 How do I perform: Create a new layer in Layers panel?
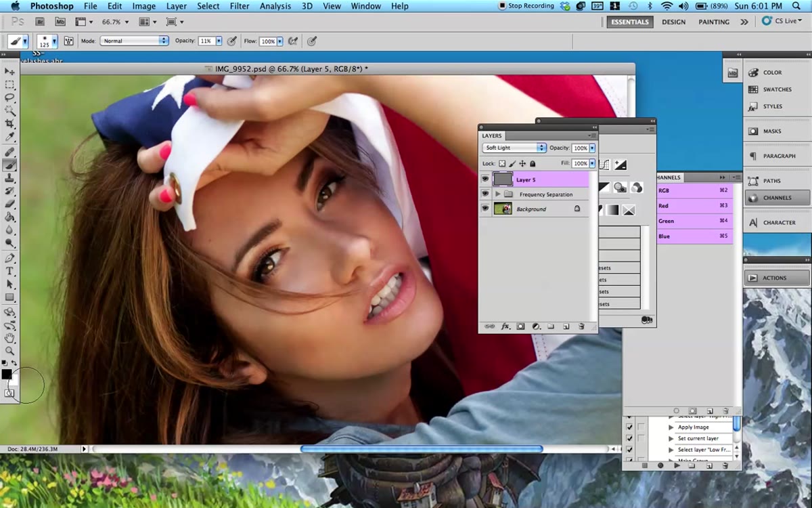tap(566, 326)
